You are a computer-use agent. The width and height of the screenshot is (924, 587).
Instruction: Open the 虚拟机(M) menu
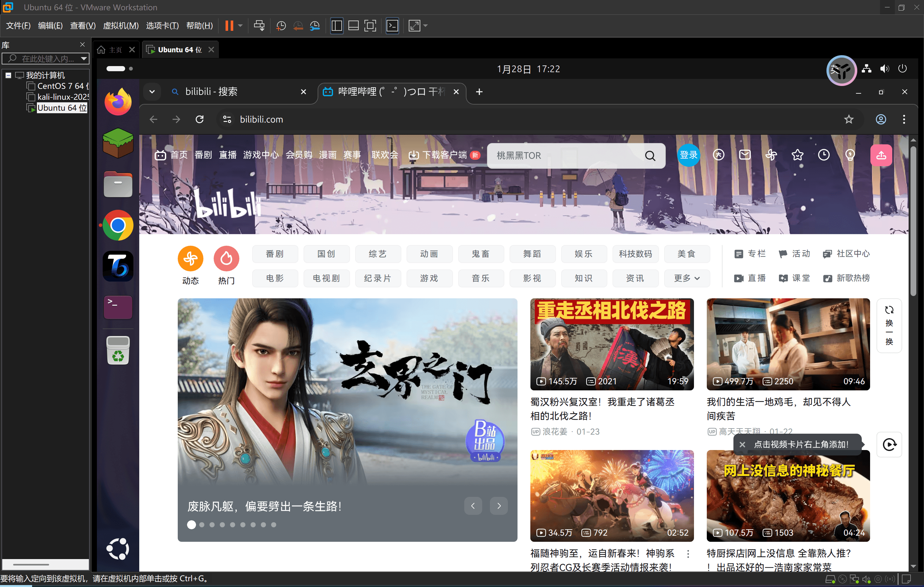pos(121,26)
